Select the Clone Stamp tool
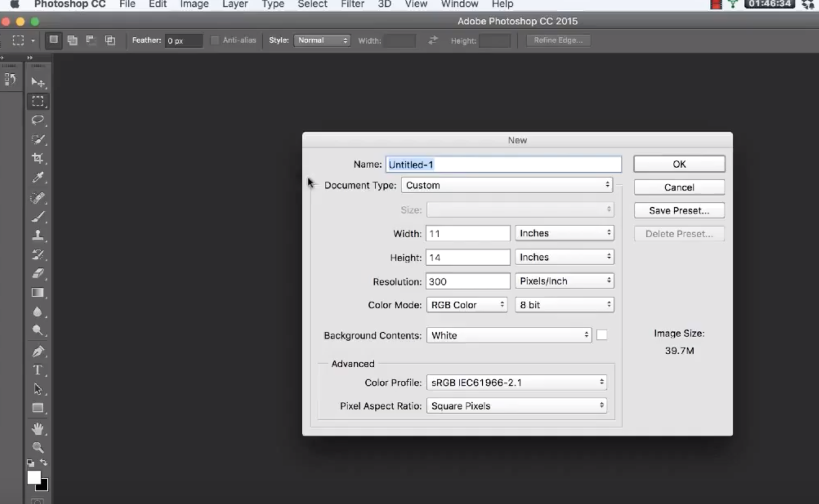The width and height of the screenshot is (819, 504). (38, 236)
